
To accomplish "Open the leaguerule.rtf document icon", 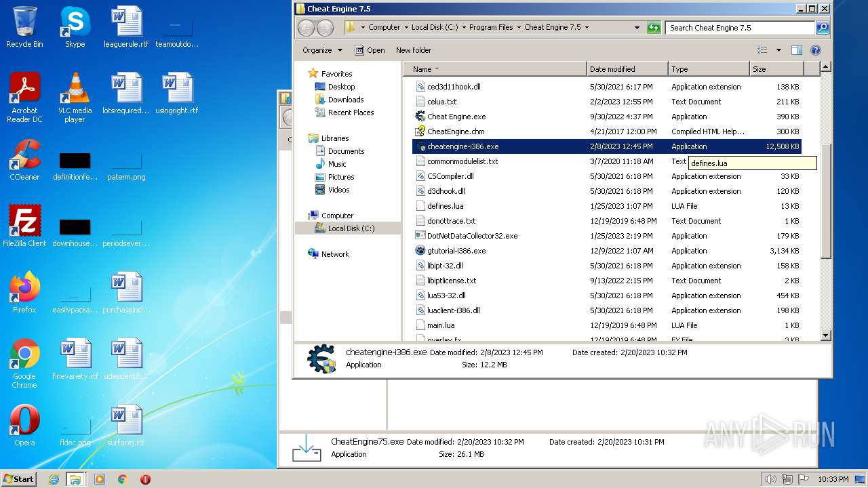I will 126,27.
